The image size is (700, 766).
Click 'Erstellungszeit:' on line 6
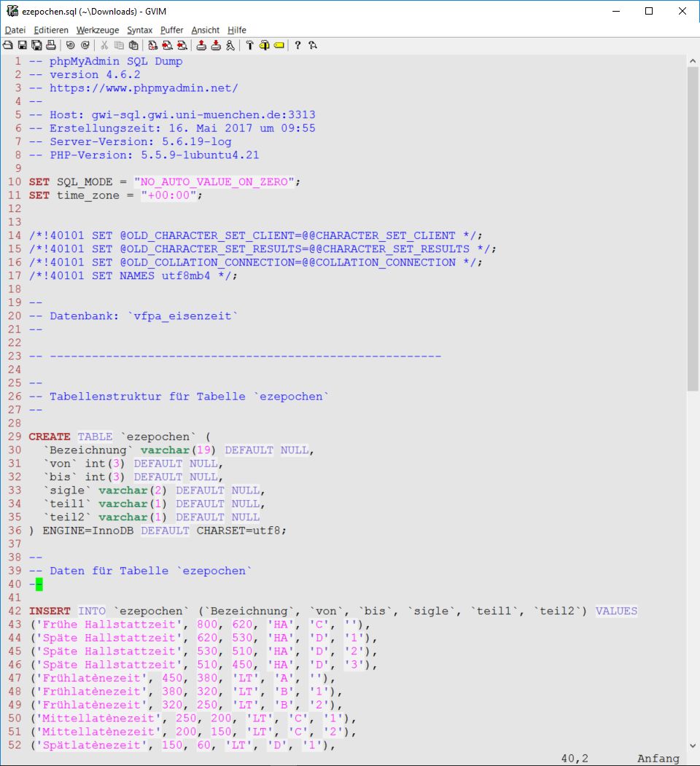click(105, 128)
